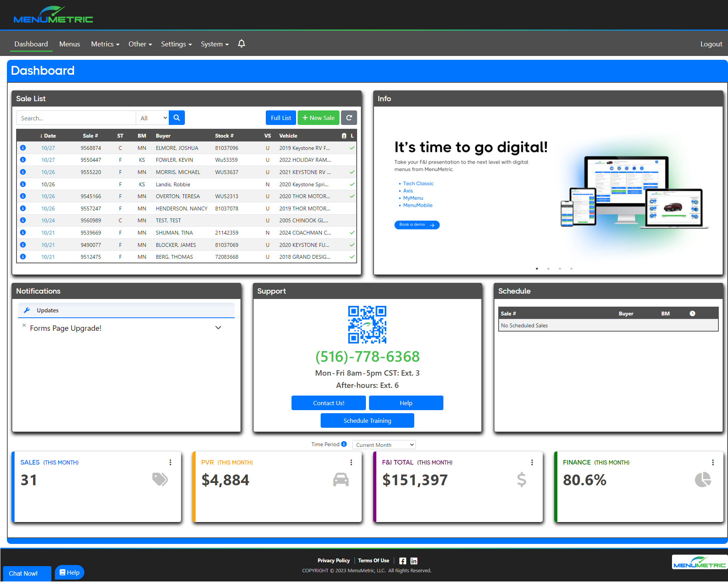Image resolution: width=728 pixels, height=583 pixels.
Task: Click the lock column header in Sale List
Action: pyautogui.click(x=344, y=135)
